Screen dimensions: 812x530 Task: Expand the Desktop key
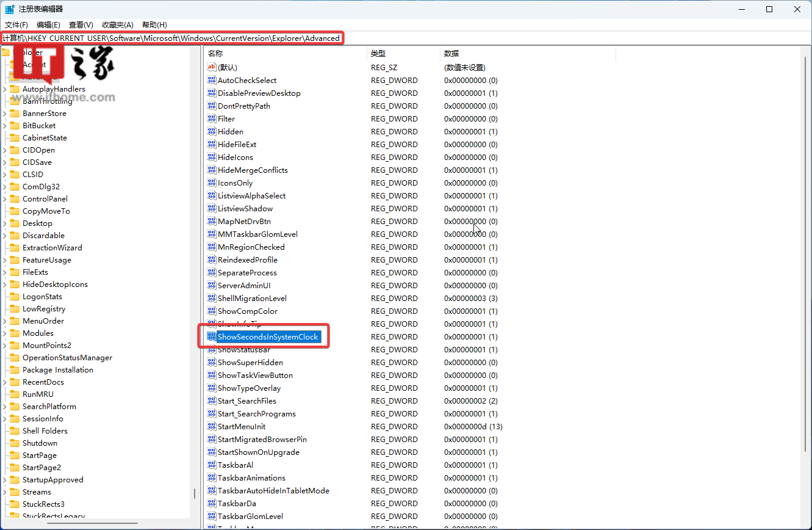[x=5, y=223]
